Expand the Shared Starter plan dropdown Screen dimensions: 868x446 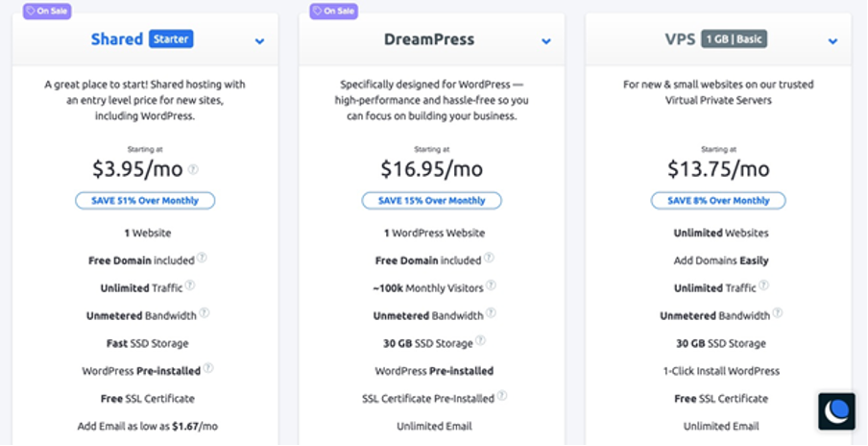tap(259, 41)
